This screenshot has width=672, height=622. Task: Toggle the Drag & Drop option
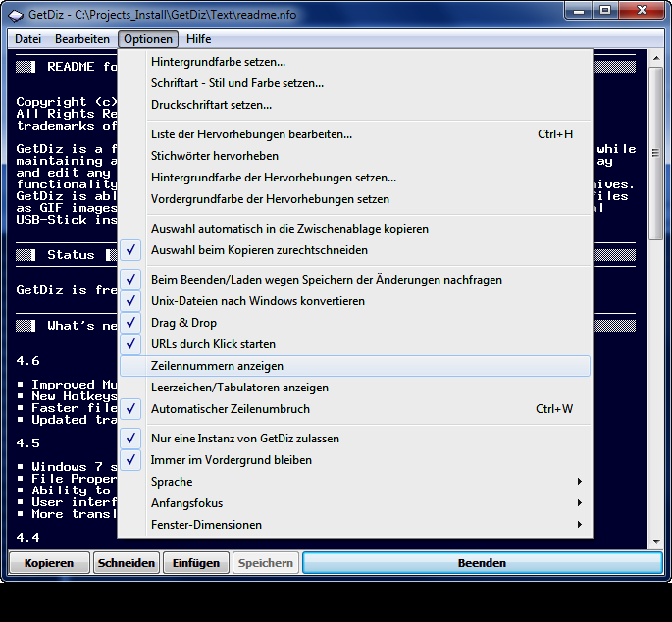(x=355, y=323)
